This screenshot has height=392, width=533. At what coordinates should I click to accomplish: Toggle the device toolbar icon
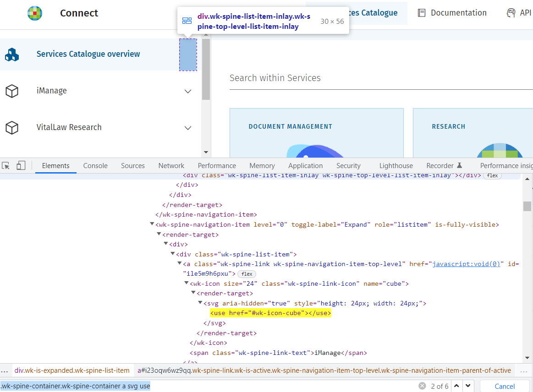[21, 165]
